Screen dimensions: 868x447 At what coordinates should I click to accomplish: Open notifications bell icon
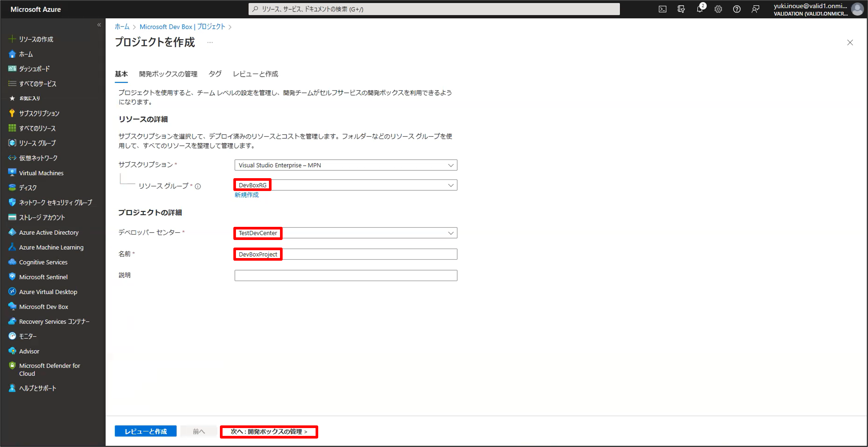pyautogui.click(x=699, y=9)
